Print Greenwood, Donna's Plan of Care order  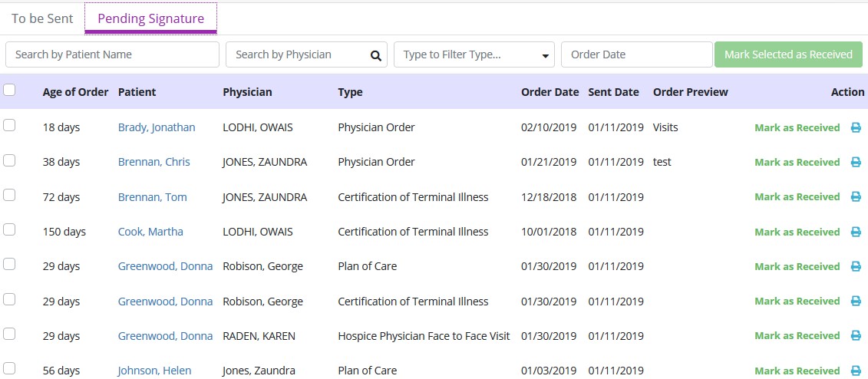[856, 267]
